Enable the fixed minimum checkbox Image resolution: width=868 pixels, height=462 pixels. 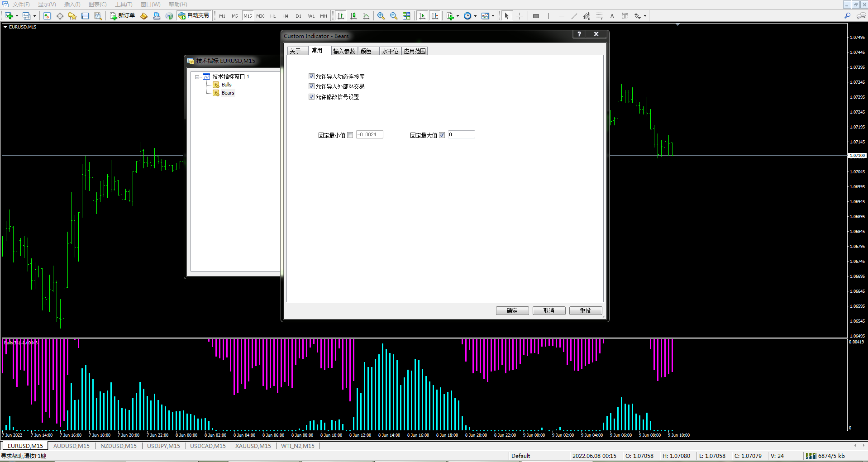click(x=350, y=135)
